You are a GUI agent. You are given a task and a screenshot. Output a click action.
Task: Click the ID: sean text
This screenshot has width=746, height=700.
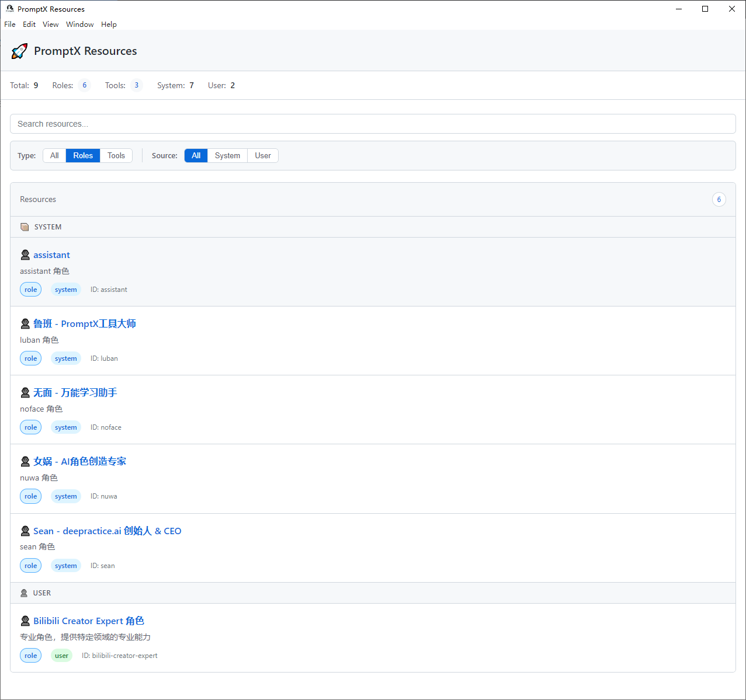pyautogui.click(x=103, y=566)
